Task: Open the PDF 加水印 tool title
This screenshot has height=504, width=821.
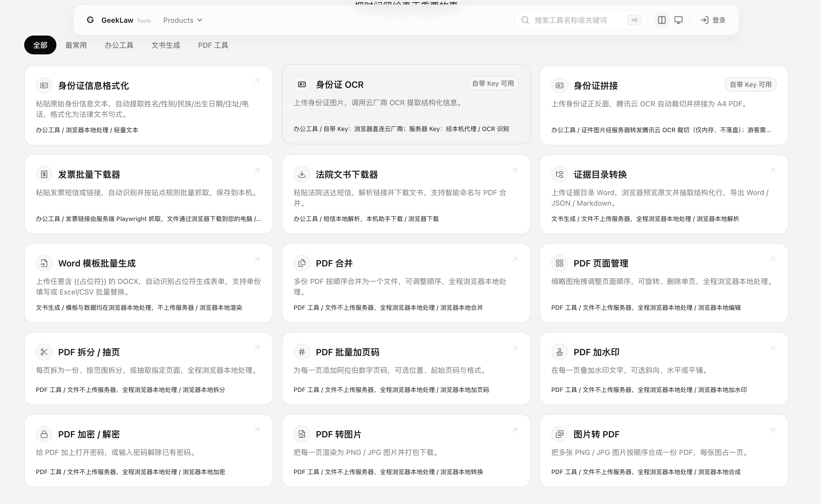Action: 596,352
